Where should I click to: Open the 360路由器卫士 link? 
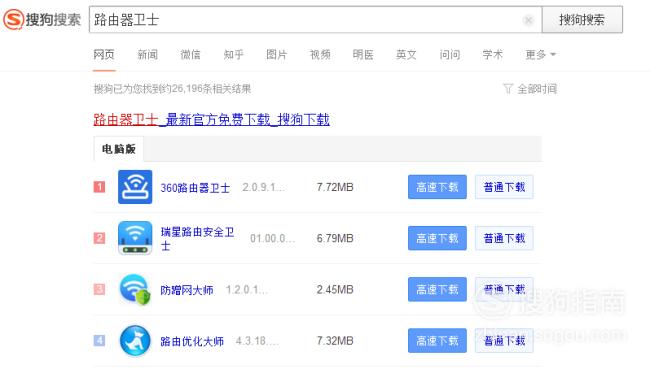(x=195, y=188)
